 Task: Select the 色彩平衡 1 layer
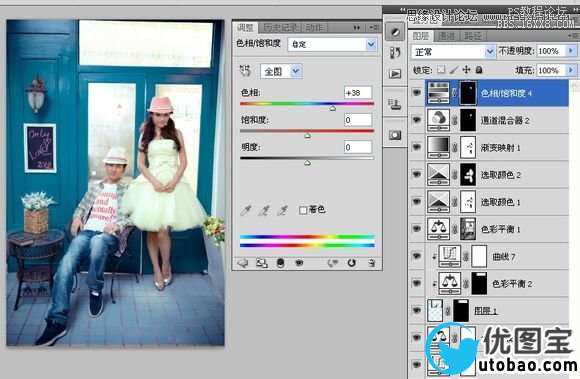pos(488,229)
